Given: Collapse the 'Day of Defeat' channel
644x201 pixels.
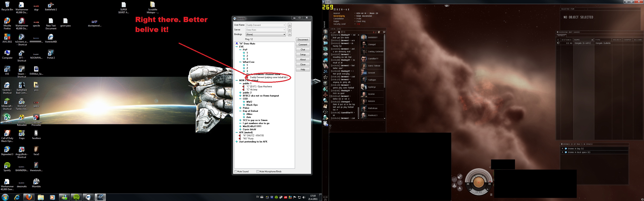Looking at the screenshot, I should pyautogui.click(x=240, y=111).
